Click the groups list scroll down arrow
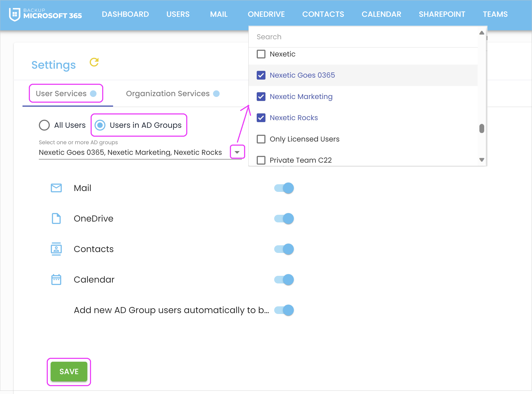Screen dimensions: 532x394 (482, 160)
